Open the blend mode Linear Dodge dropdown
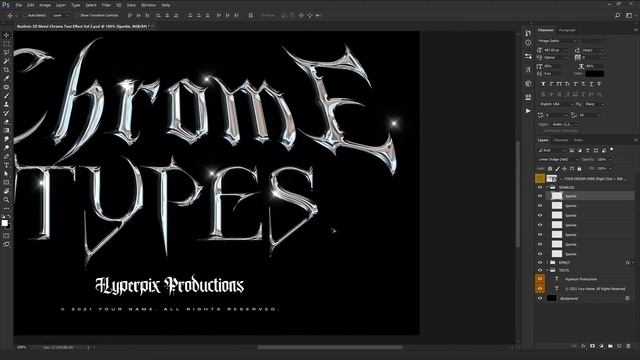 558,160
